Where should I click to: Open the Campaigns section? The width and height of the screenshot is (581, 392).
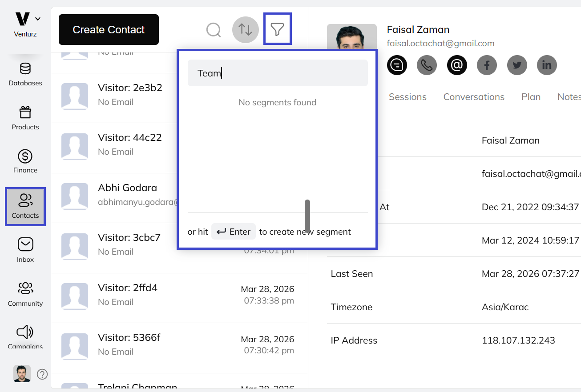(25, 336)
